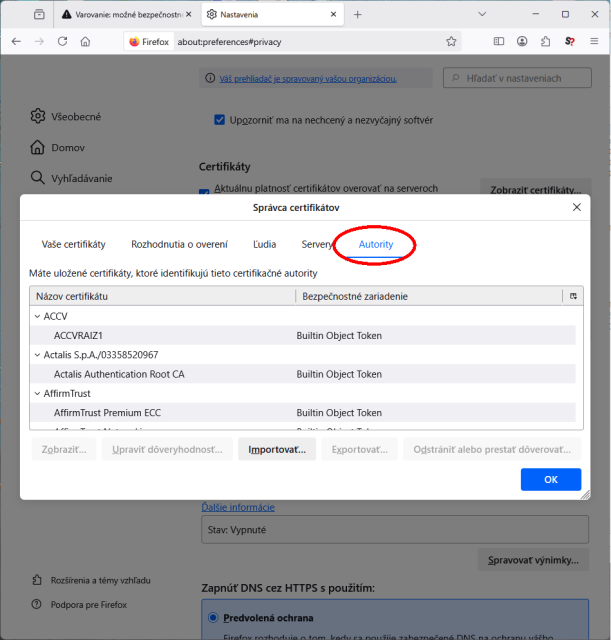
Task: Switch to the 'Servery' tab
Action: click(317, 244)
